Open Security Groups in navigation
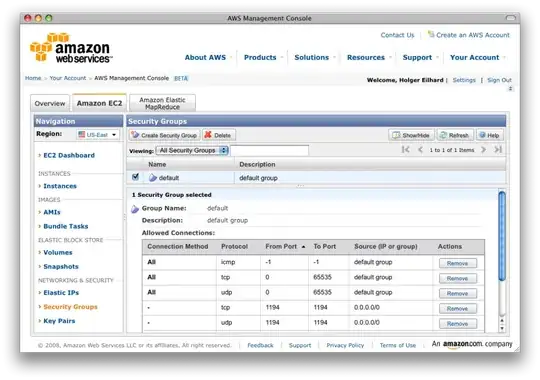540x380 pixels. [70, 307]
